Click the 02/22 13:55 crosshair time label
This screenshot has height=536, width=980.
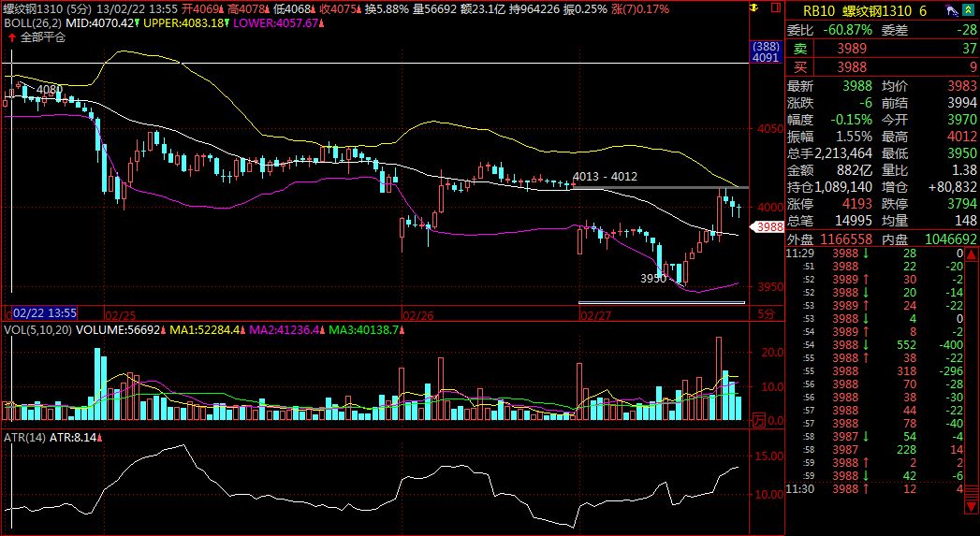(x=45, y=313)
